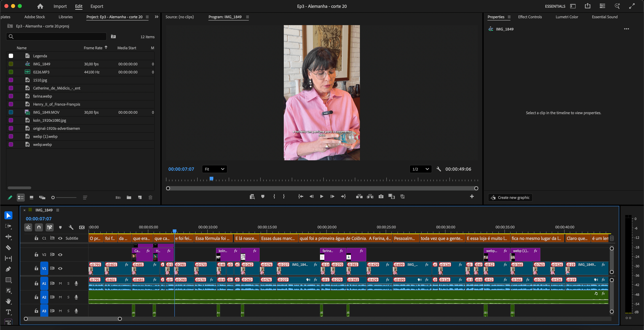Mute audio track A1
The image size is (644, 330).
coord(60,283)
